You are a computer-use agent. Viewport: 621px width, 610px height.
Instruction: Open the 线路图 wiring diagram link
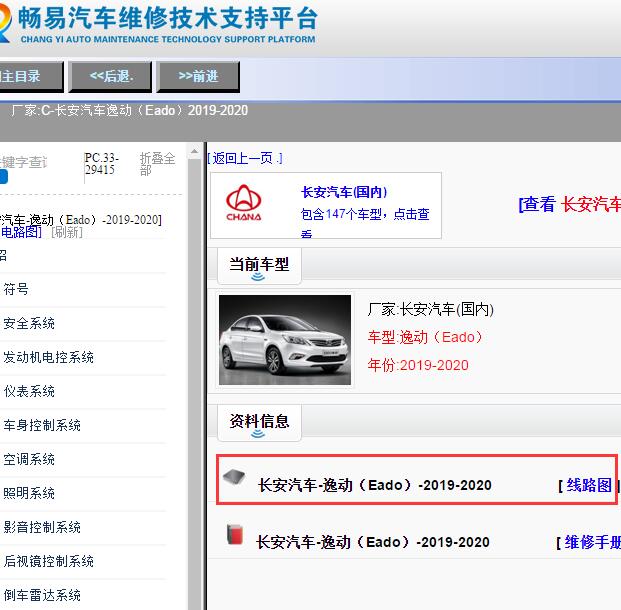589,485
